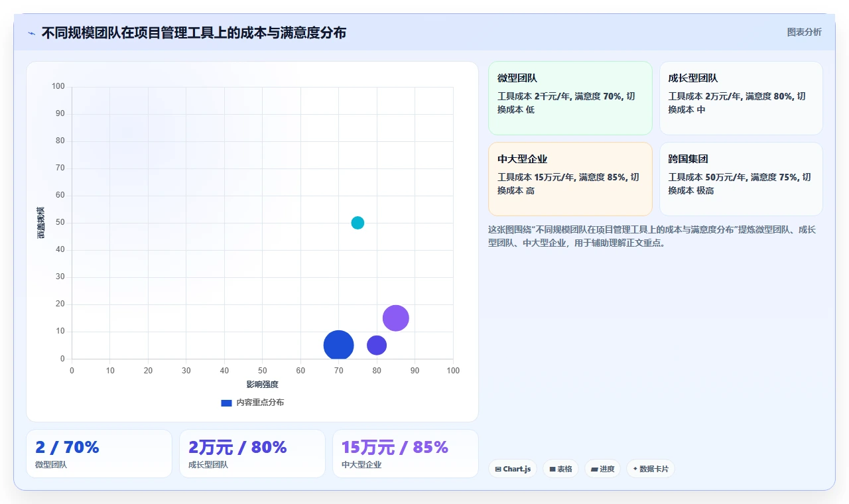The height and width of the screenshot is (504, 849).
Task: Click the y-axis tick value 100
Action: (x=58, y=86)
